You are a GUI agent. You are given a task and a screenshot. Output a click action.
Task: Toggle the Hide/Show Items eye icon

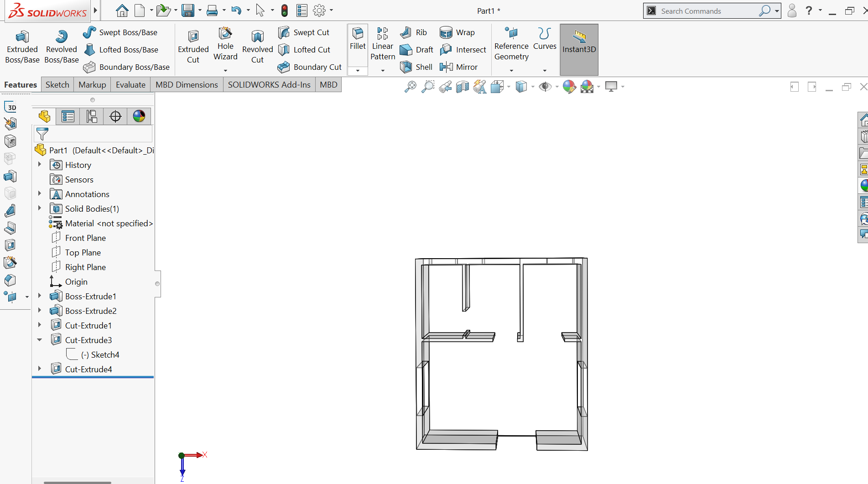coord(545,87)
